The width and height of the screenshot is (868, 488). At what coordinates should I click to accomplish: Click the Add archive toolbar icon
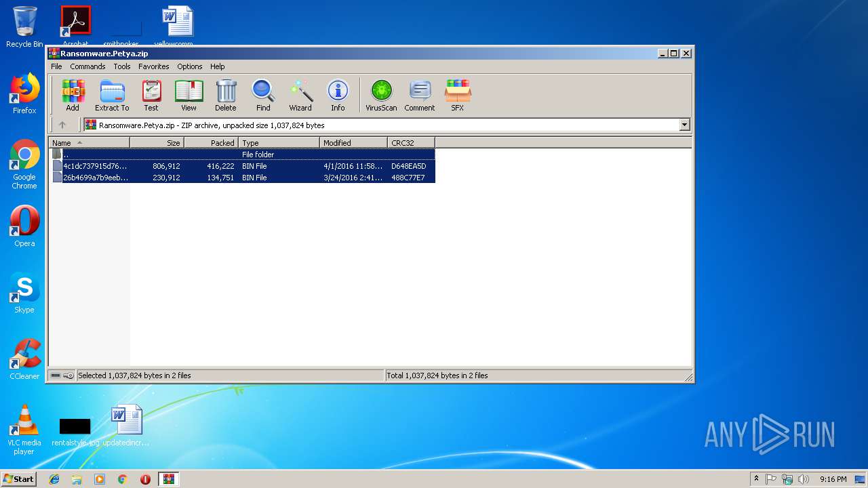pos(73,96)
